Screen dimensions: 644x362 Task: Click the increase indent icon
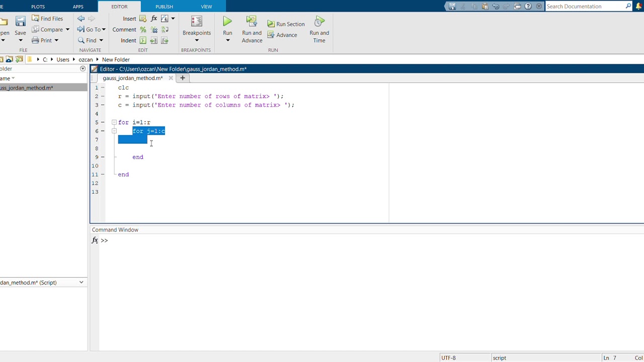[154, 40]
